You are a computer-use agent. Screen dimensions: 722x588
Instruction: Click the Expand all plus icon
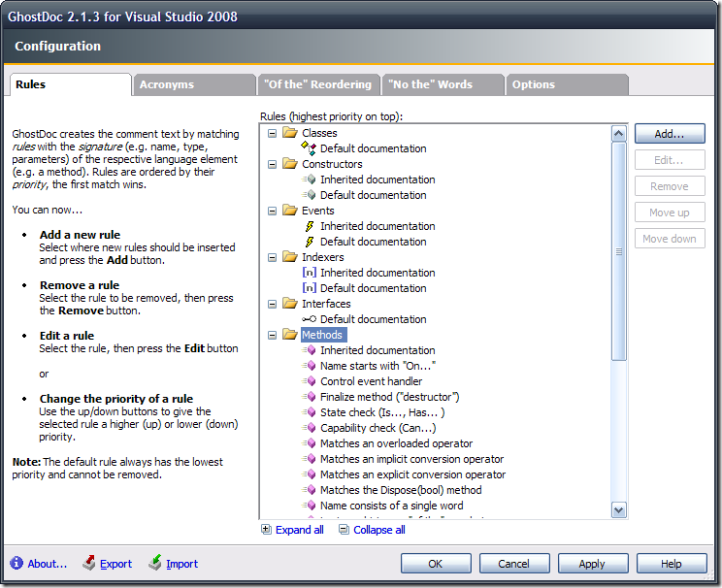266,530
